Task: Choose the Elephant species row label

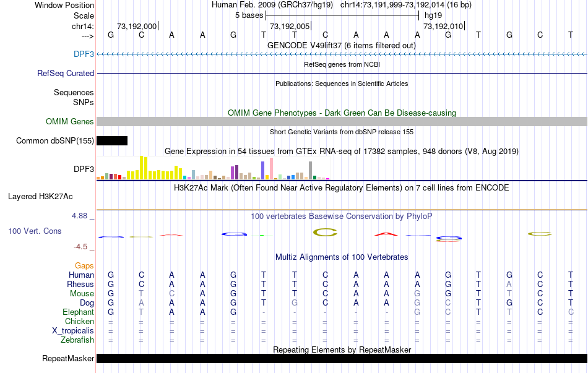Action: [79, 312]
